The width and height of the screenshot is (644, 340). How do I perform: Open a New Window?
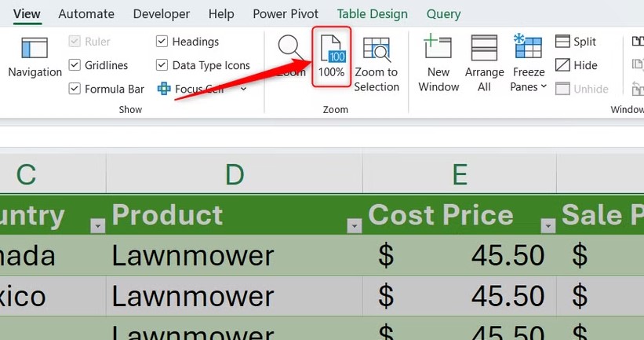point(438,64)
